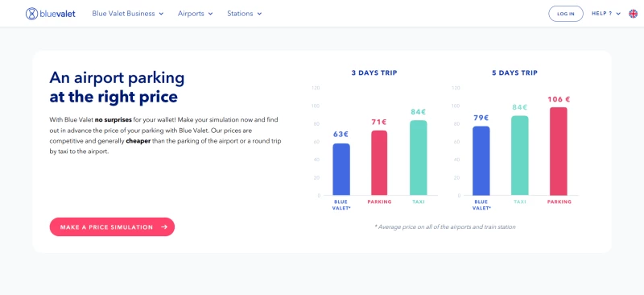
Task: Click the Blue Valet logo
Action: coord(51,14)
